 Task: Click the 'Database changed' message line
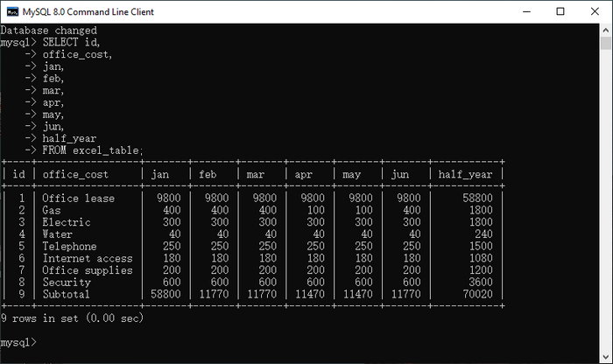pos(49,31)
